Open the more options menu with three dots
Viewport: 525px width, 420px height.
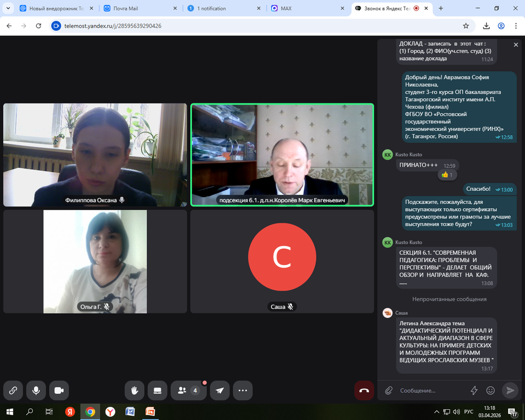pos(243,390)
